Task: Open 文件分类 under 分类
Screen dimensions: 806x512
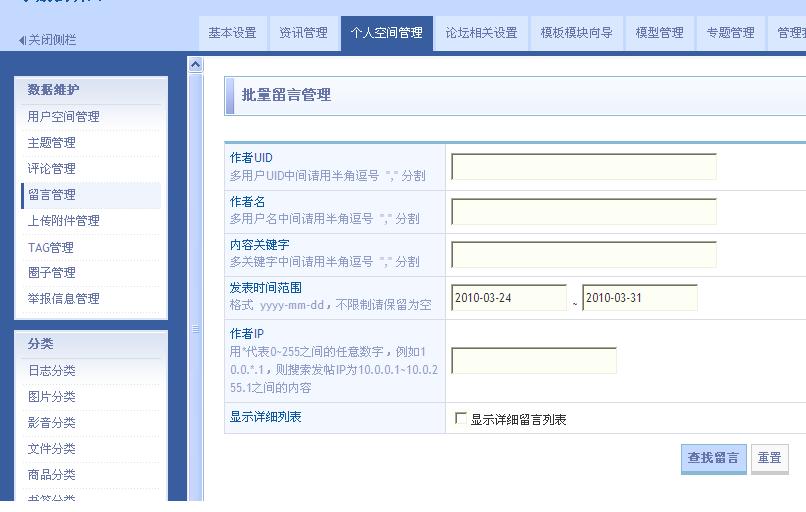Action: click(51, 449)
